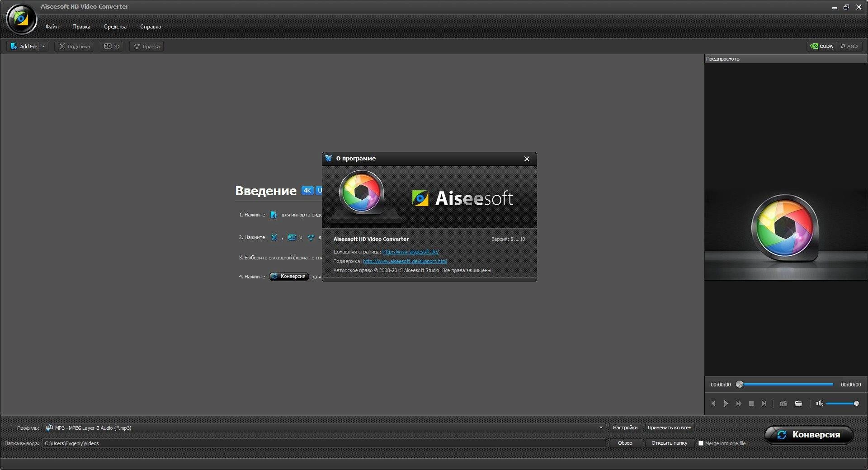Minimize the application window
868x470 pixels.
click(x=834, y=7)
